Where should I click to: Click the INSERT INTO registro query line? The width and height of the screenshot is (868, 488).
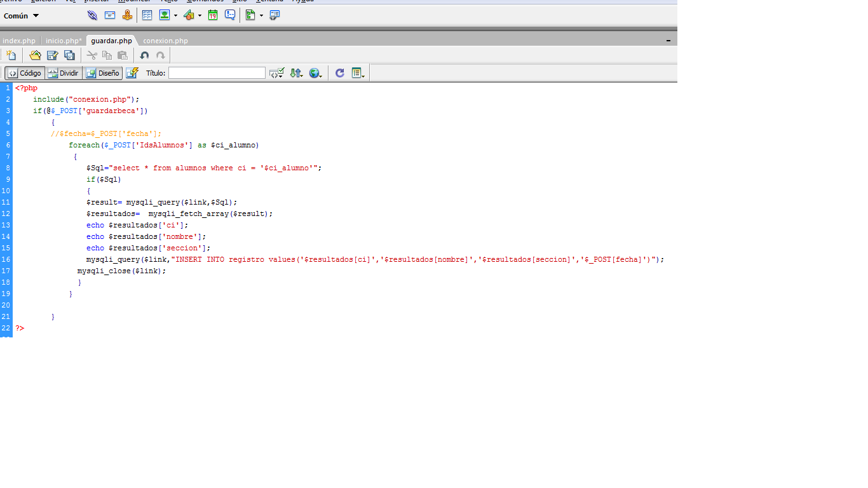tap(375, 259)
